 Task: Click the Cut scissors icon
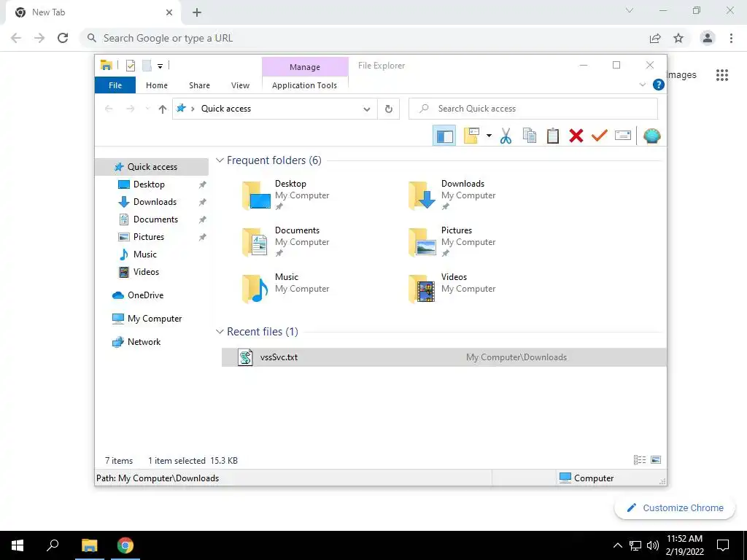click(x=506, y=136)
